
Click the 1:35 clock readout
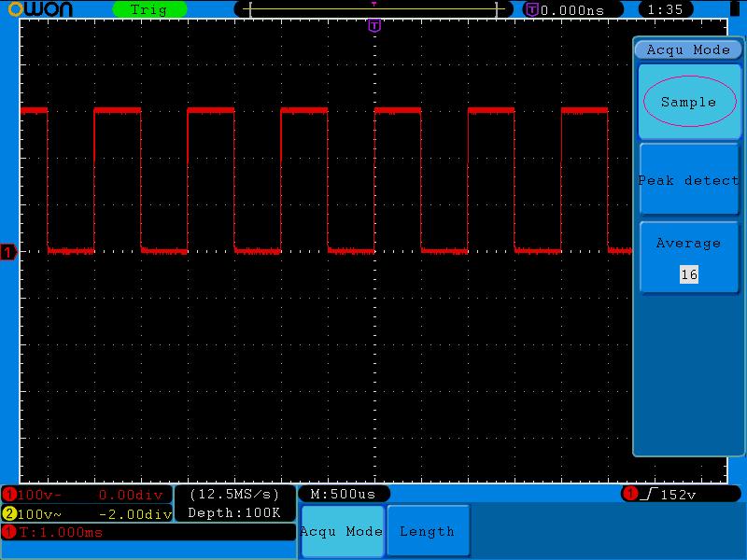666,9
